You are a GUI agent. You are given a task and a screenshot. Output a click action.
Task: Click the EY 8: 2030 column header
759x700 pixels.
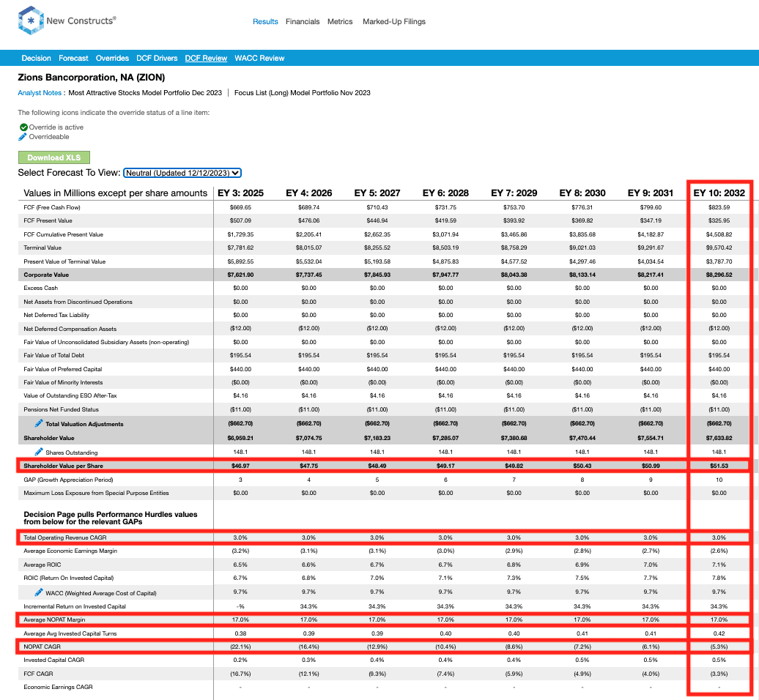(582, 193)
